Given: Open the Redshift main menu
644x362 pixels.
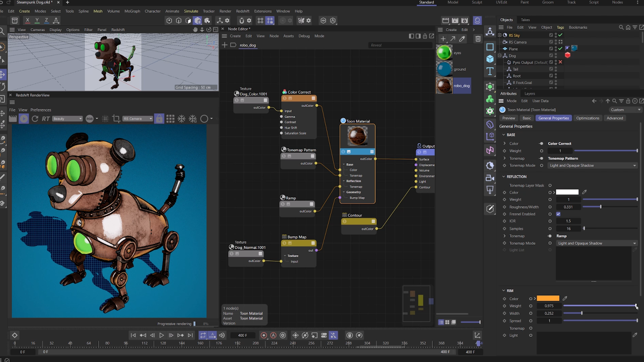Looking at the screenshot, I should pyautogui.click(x=243, y=11).
